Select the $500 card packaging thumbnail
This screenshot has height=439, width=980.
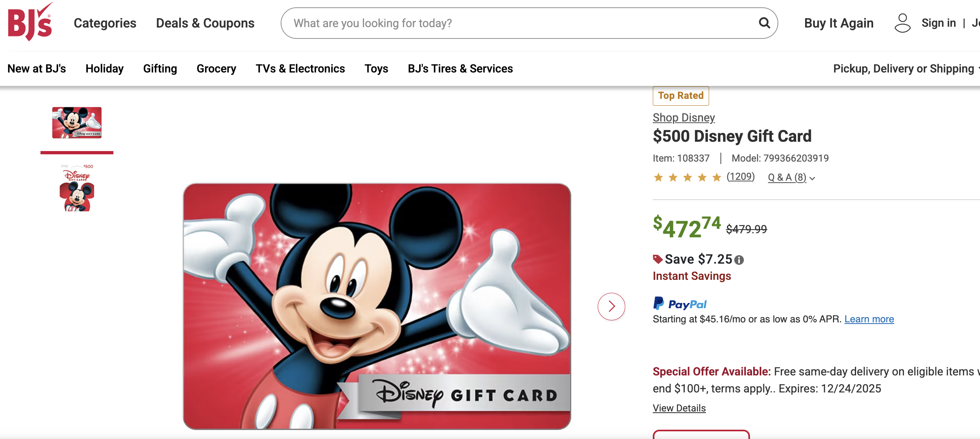point(76,186)
